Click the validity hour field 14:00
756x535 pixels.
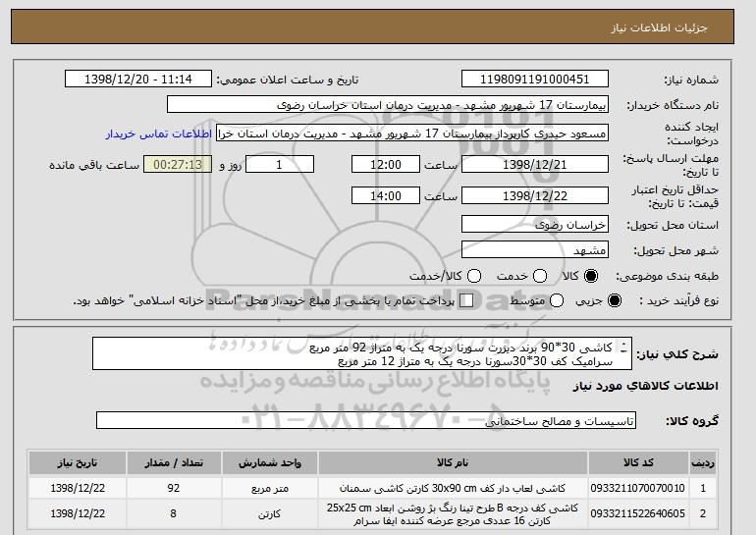(386, 195)
